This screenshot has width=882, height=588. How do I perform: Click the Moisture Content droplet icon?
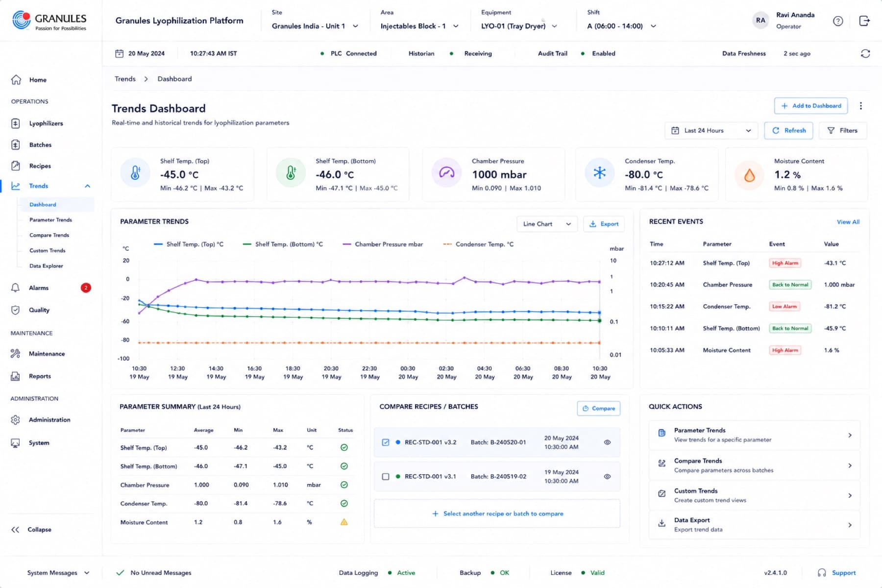(x=749, y=175)
